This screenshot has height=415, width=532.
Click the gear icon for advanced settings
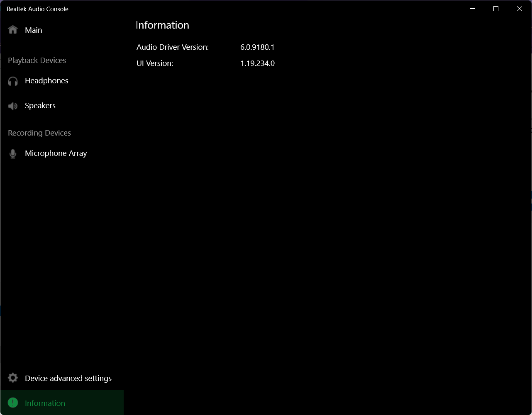(13, 378)
